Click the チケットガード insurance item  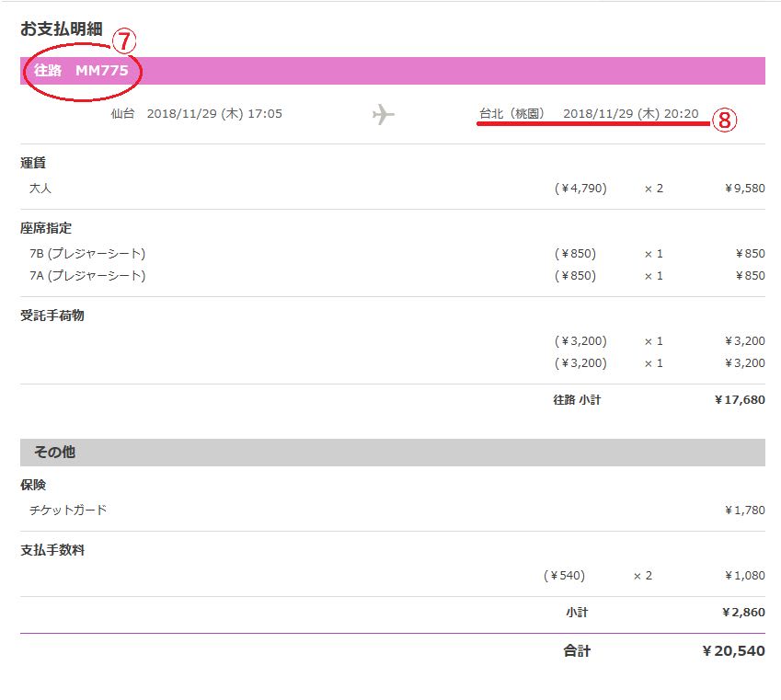(68, 511)
